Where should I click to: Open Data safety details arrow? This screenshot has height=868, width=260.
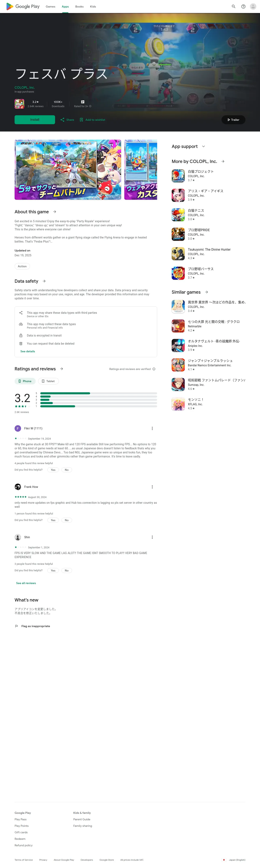click(44, 281)
